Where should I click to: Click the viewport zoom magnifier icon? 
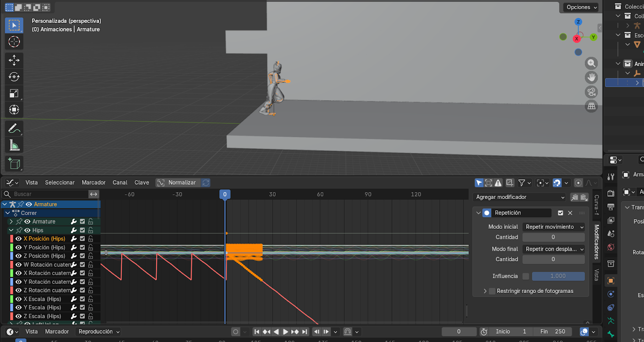[x=591, y=63]
